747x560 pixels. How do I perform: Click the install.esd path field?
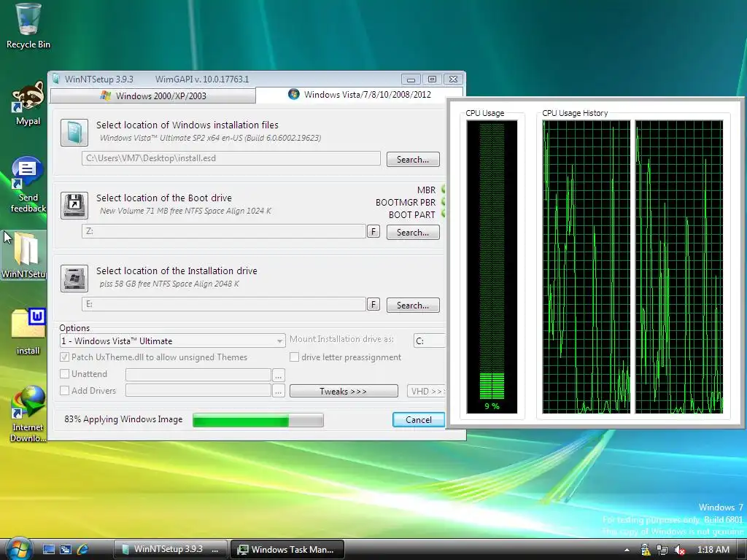[231, 158]
